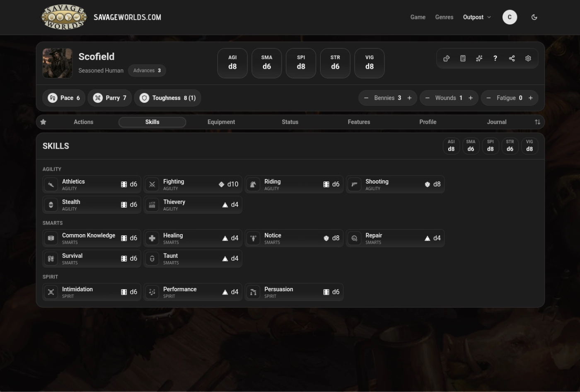Open the Game link in header
Screen dimensions: 580x392
[418, 17]
